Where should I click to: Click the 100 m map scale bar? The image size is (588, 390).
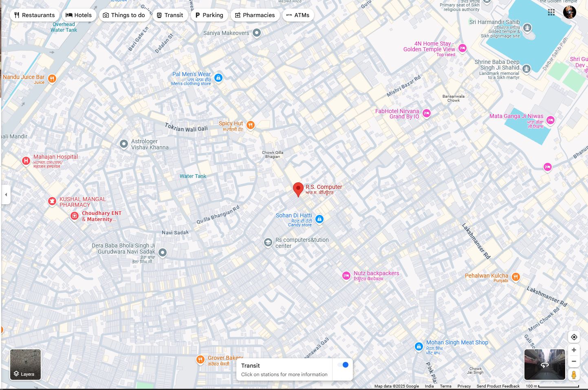coord(552,386)
